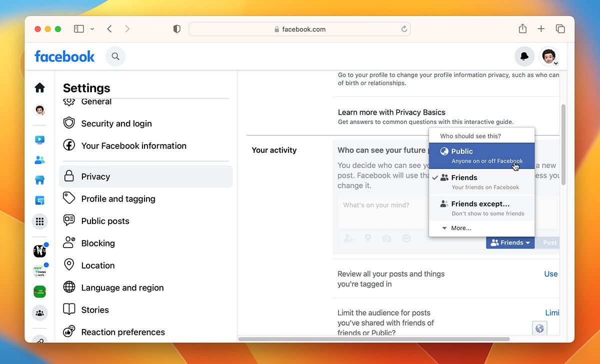Open the Groups icon in left rail
Screen dimensions: 600x364
click(x=39, y=313)
